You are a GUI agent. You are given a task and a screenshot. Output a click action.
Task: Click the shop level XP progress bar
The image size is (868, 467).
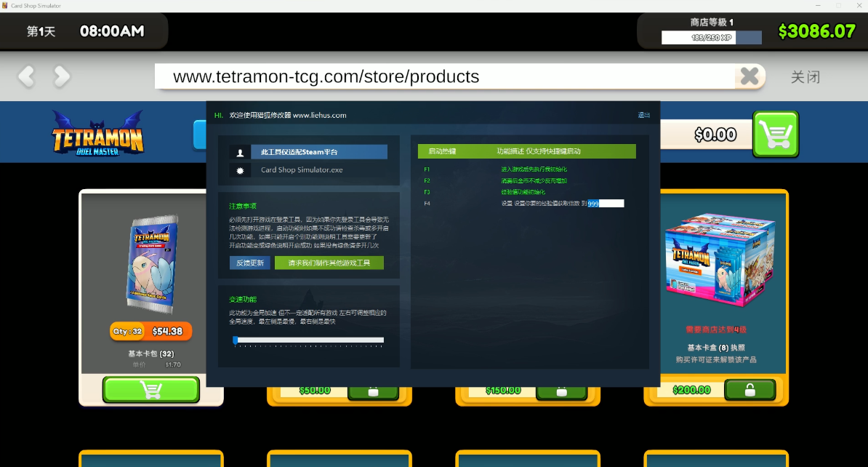coord(712,38)
